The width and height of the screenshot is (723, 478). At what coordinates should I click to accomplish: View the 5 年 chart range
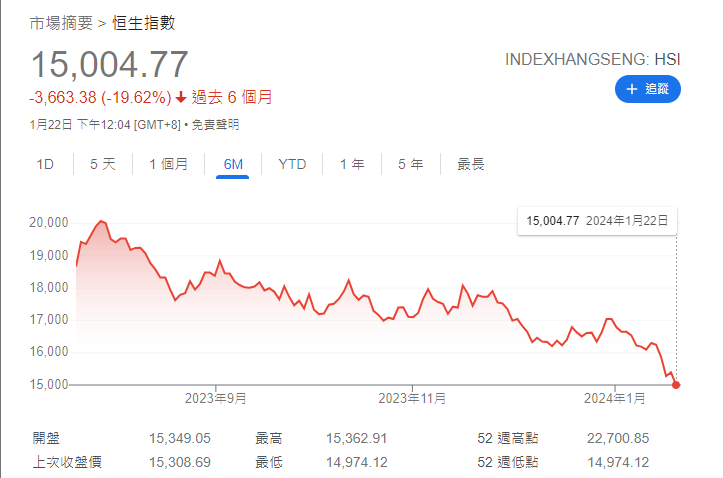410,164
